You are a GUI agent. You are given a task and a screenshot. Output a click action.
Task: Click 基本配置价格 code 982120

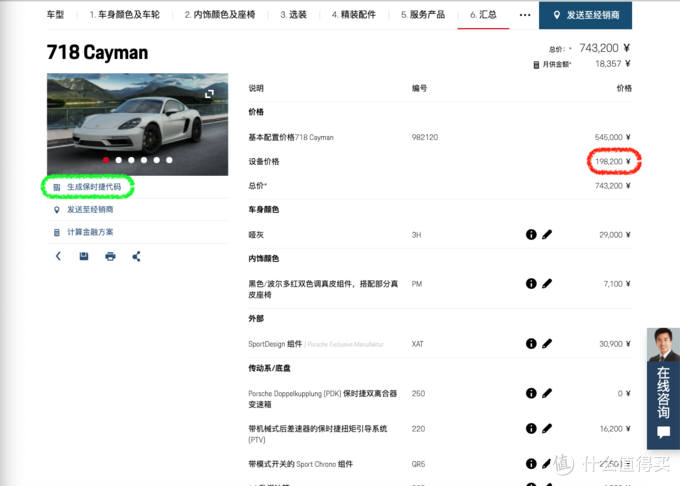coord(425,137)
